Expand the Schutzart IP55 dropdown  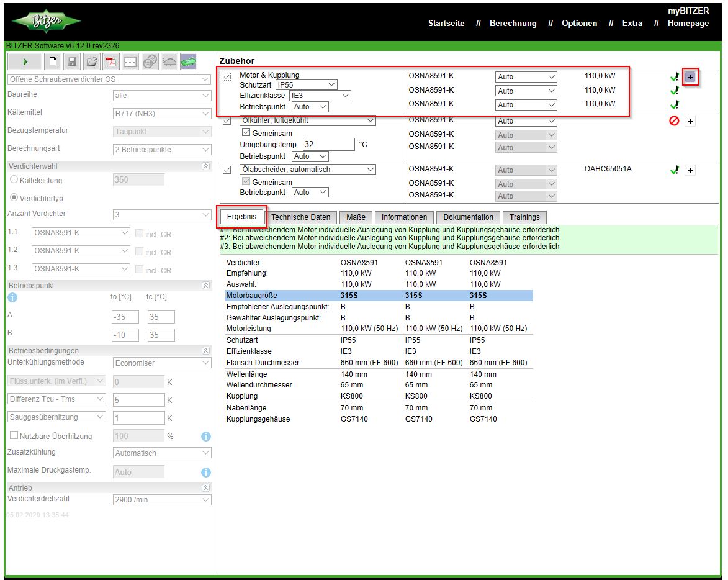tap(306, 84)
